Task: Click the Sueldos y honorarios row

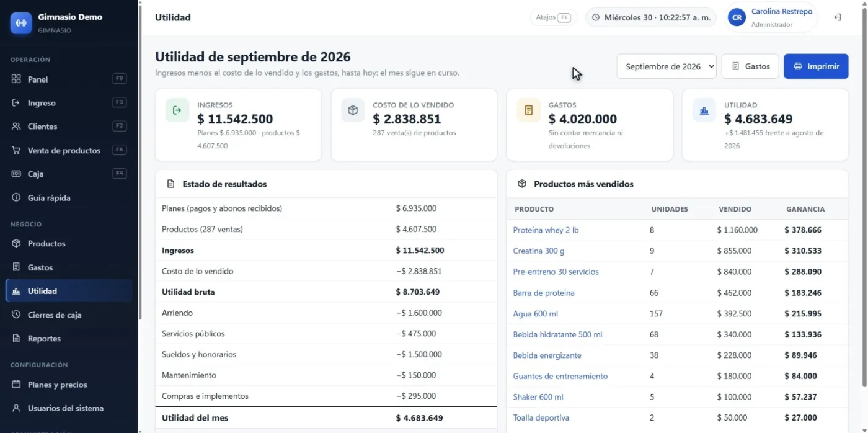Action: pos(326,355)
